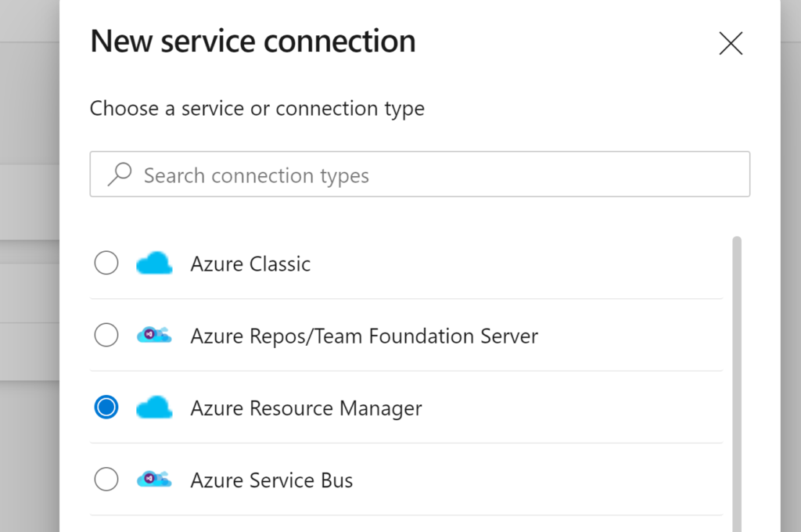This screenshot has width=801, height=532.
Task: Click the 'Azure Service Bus' label
Action: click(271, 480)
